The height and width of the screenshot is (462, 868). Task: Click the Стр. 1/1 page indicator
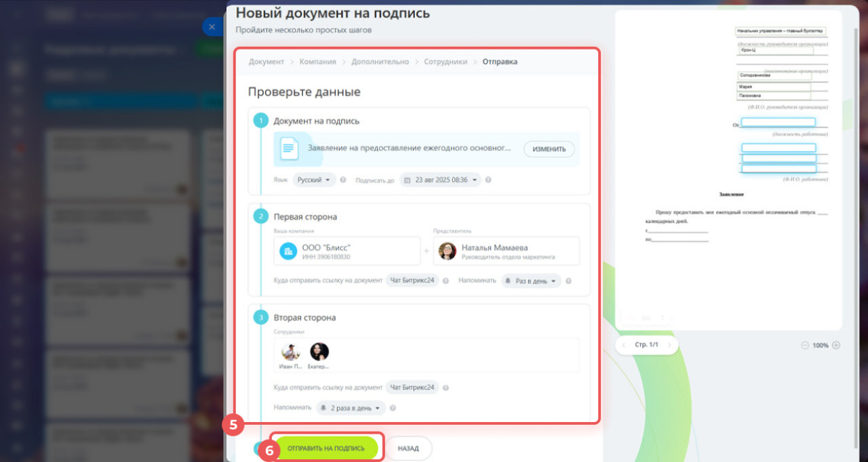pos(646,345)
